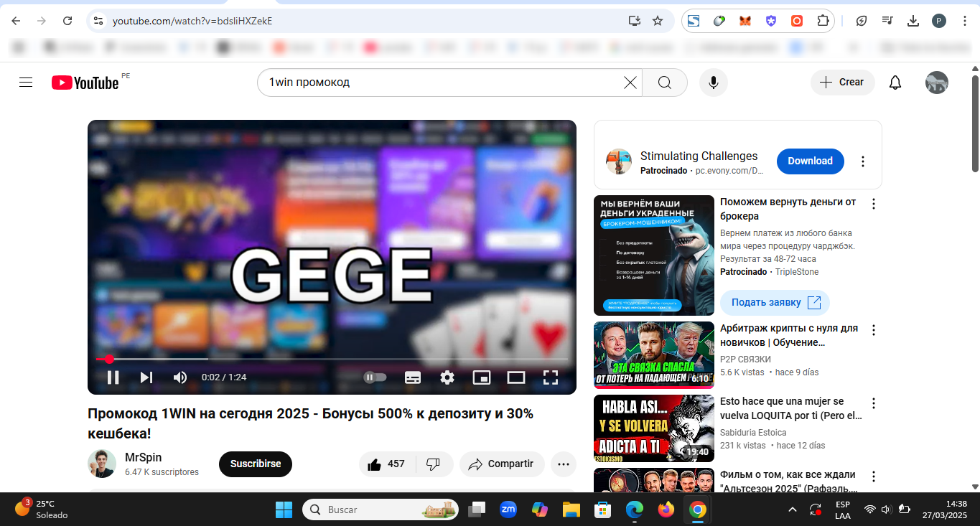Go back to the previous page
The image size is (980, 526).
click(16, 21)
